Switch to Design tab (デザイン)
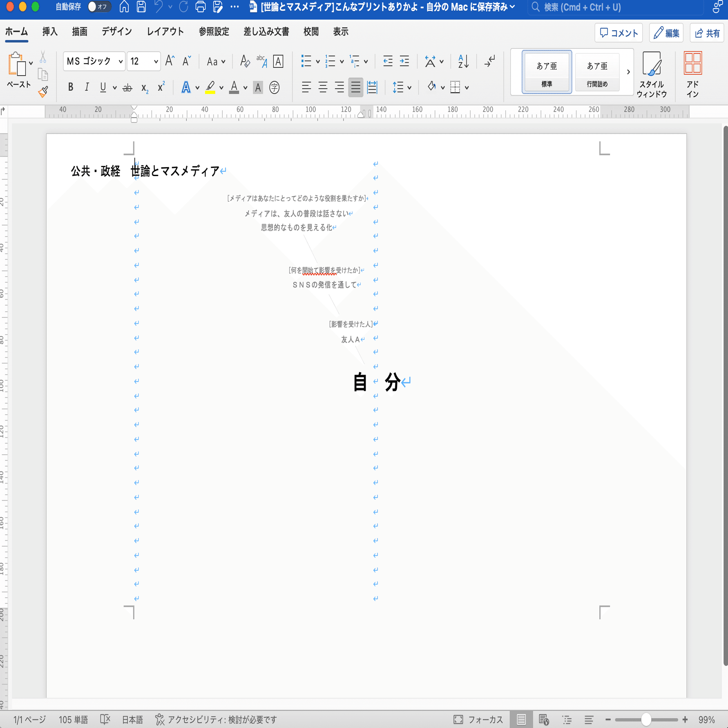Image resolution: width=728 pixels, height=728 pixels. (x=117, y=32)
